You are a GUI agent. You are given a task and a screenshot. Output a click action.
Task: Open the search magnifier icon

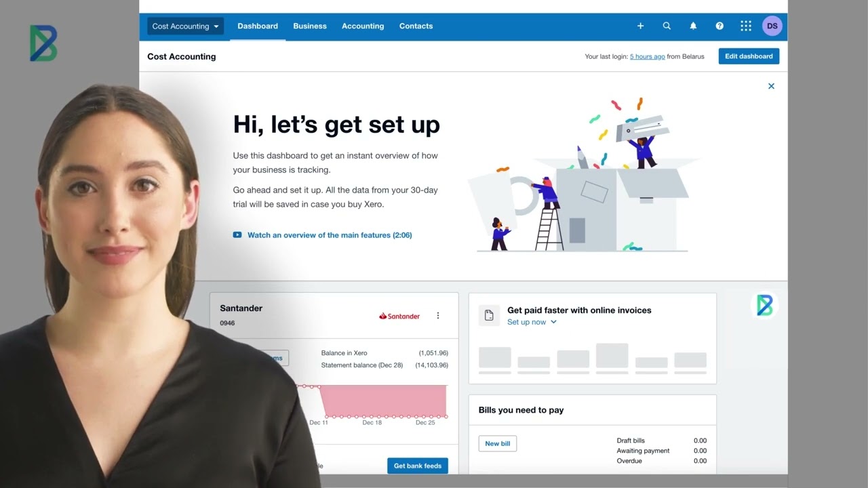pos(667,26)
